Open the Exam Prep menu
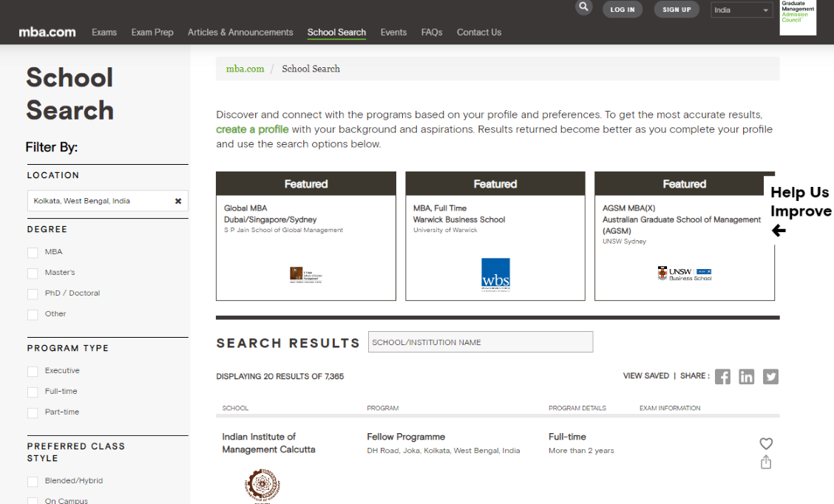This screenshot has width=834, height=504. click(152, 33)
